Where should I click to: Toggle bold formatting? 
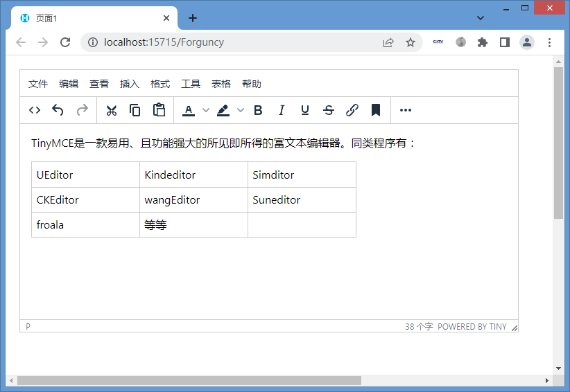coord(258,110)
